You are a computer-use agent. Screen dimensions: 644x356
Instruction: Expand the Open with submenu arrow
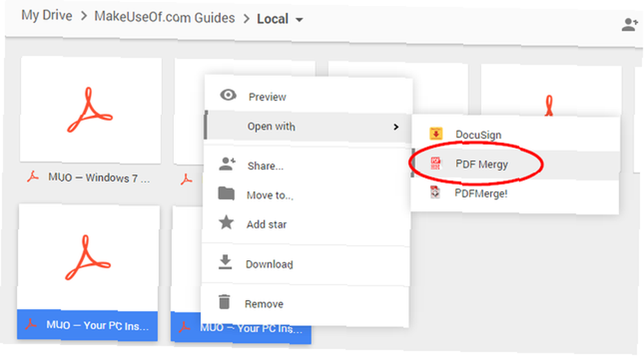click(x=396, y=127)
